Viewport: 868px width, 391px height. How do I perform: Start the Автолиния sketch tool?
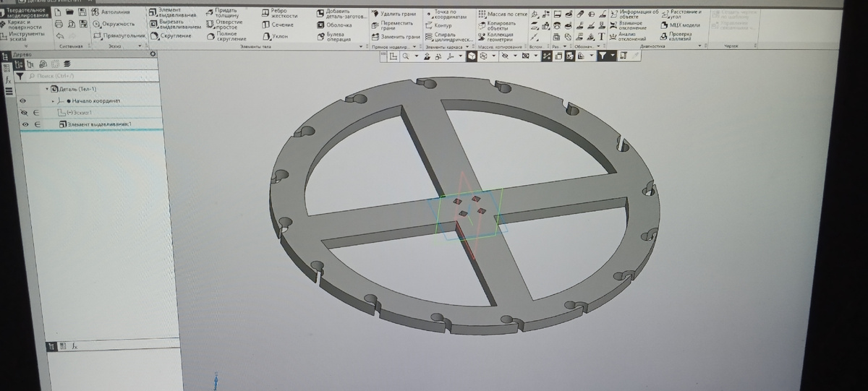(111, 12)
